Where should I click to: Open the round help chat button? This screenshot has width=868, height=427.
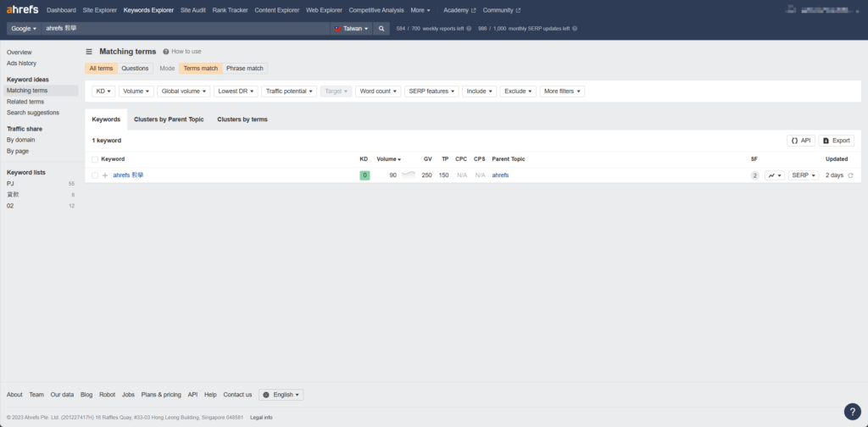853,412
